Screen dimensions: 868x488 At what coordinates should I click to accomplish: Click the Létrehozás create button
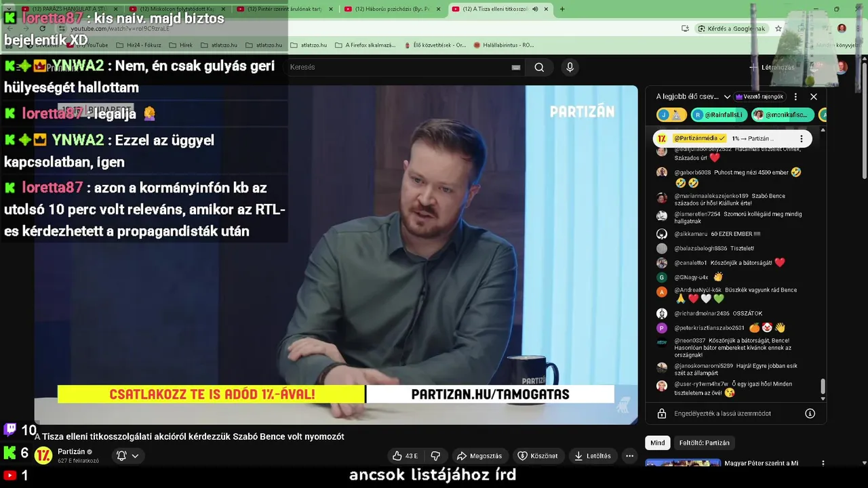point(772,67)
